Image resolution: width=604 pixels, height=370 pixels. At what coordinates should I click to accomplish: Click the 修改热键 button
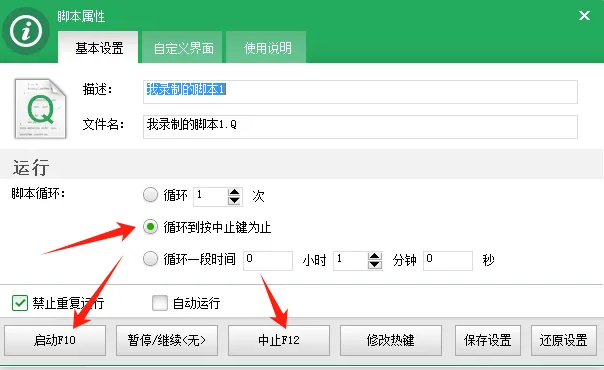click(x=391, y=340)
